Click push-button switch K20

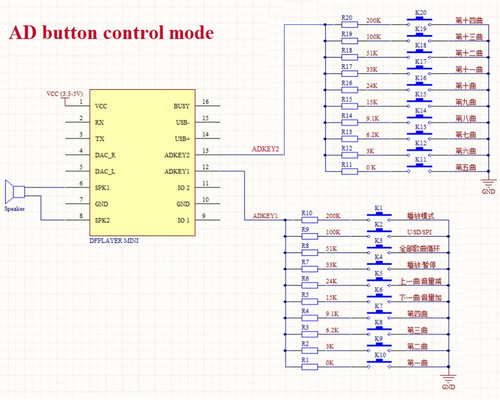click(419, 21)
